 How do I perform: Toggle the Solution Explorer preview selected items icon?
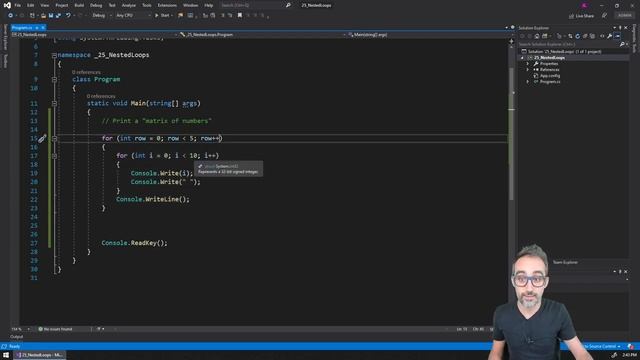(x=618, y=36)
